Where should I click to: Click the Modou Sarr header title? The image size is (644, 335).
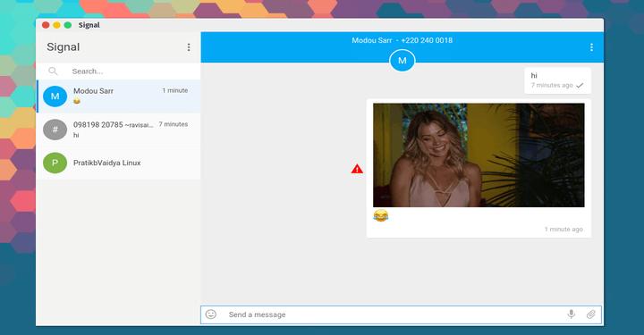point(402,40)
